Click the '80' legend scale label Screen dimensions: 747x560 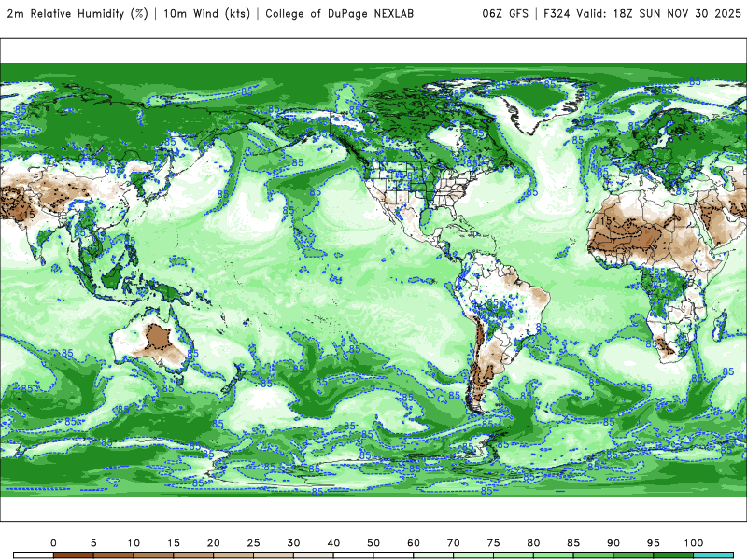click(533, 543)
